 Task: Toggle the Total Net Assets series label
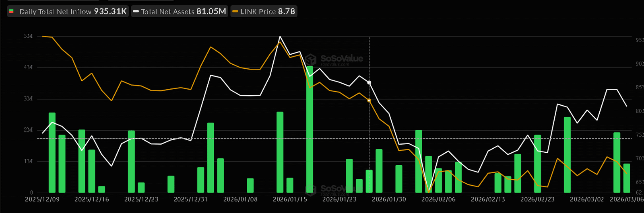(168, 12)
